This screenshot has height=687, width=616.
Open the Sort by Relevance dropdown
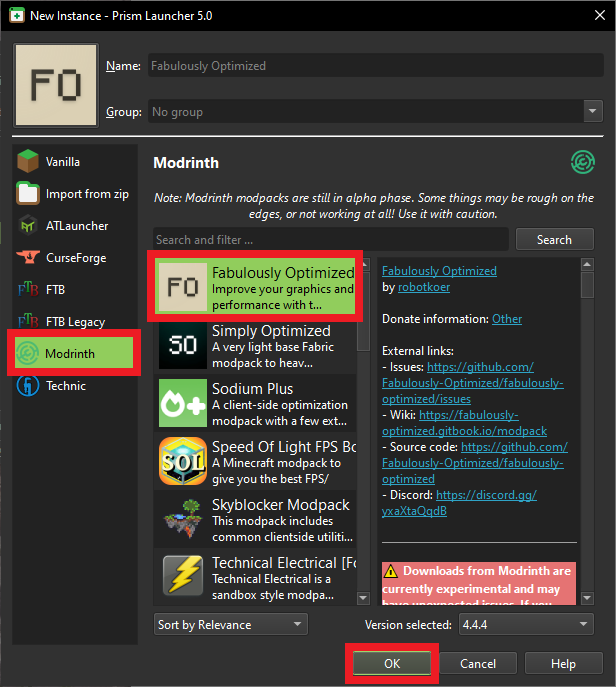[230, 624]
